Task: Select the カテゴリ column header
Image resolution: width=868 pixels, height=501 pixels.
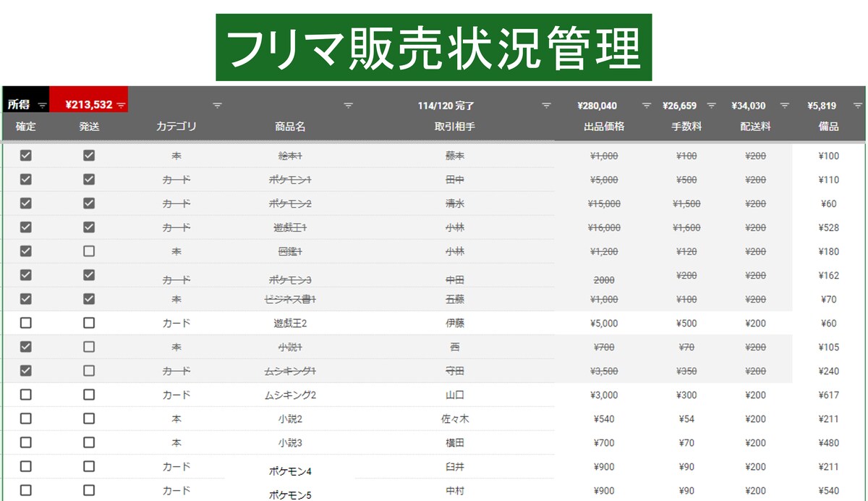Action: pos(176,127)
